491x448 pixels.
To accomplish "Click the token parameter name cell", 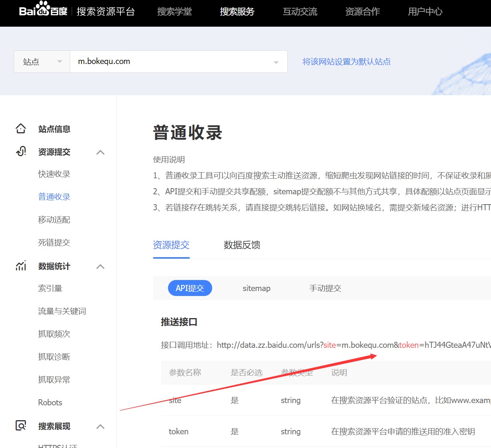I will click(x=179, y=432).
